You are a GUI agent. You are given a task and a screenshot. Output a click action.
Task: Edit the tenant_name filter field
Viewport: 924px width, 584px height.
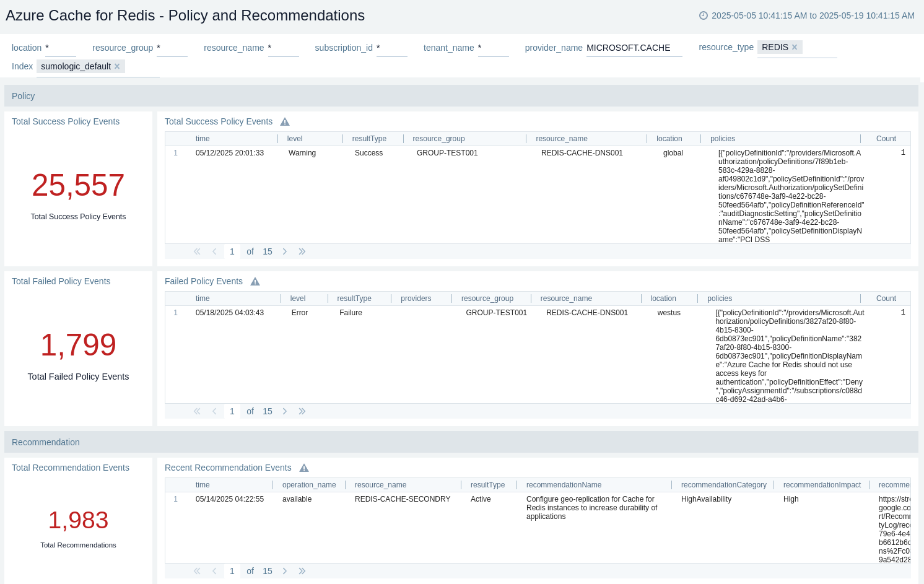click(494, 48)
